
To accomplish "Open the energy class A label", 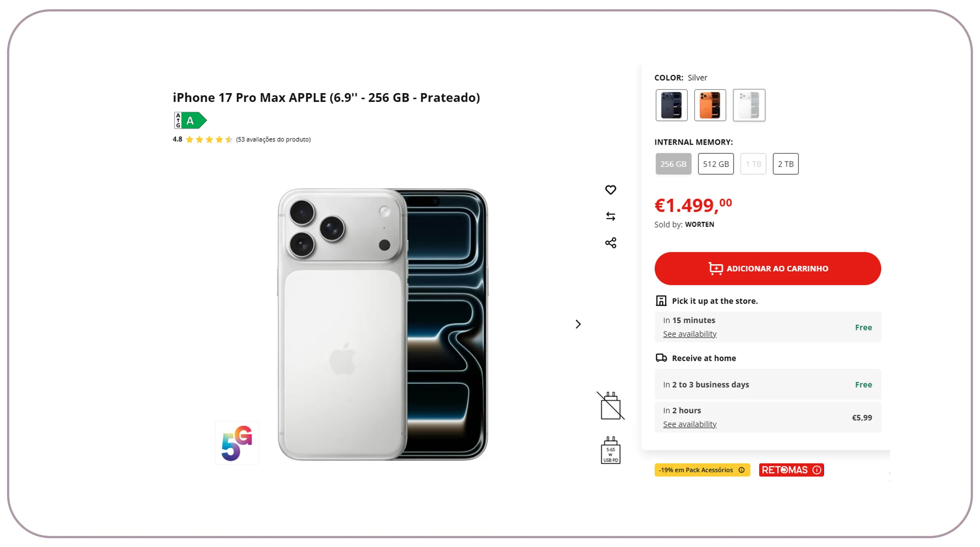I will pos(190,120).
